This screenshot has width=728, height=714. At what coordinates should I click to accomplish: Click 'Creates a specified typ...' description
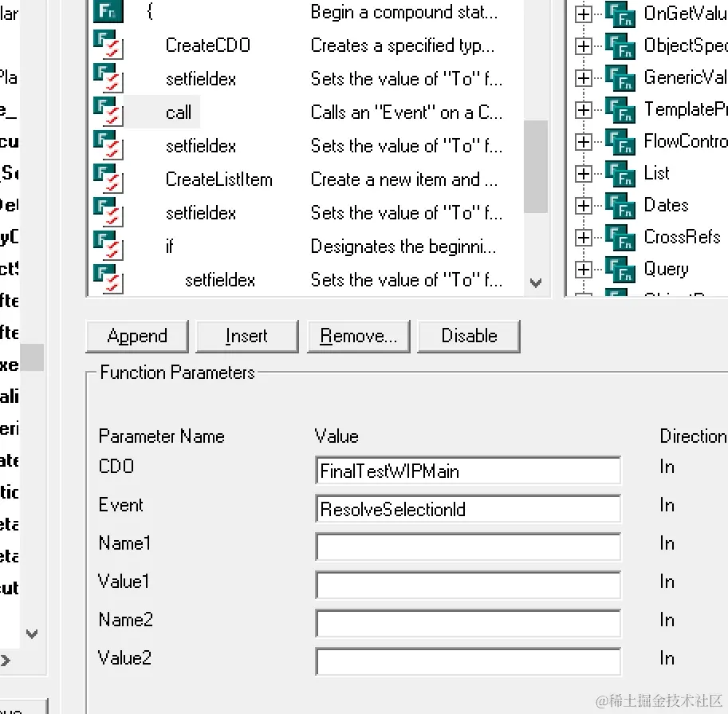(403, 45)
